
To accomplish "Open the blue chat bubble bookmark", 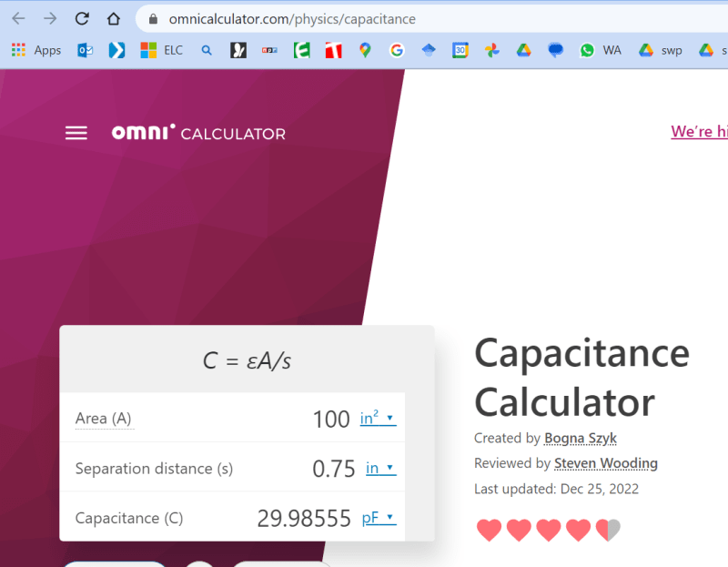I will [555, 50].
